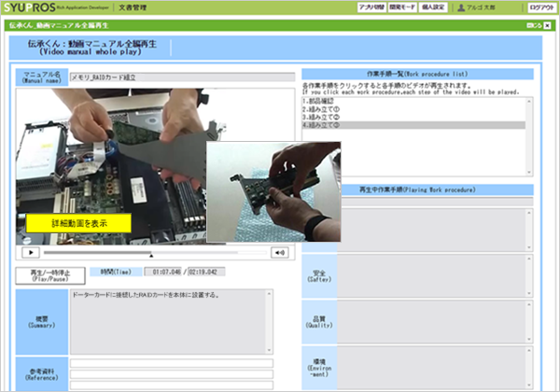
Task: Log out using the ログアウト button
Action: pos(541,7)
